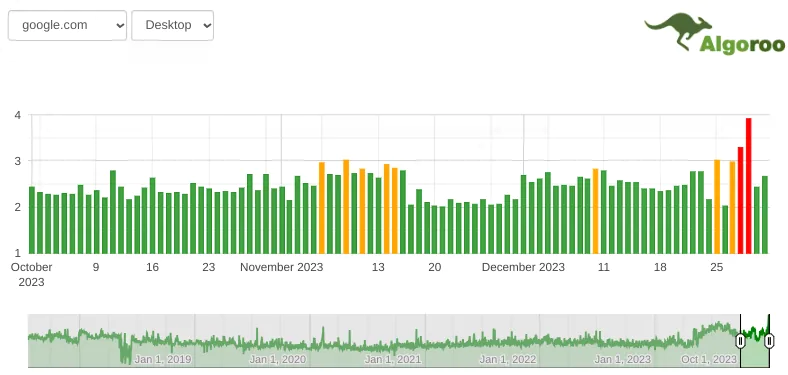Click the '13' date axis label
Image resolution: width=788 pixels, height=375 pixels.
(x=378, y=267)
